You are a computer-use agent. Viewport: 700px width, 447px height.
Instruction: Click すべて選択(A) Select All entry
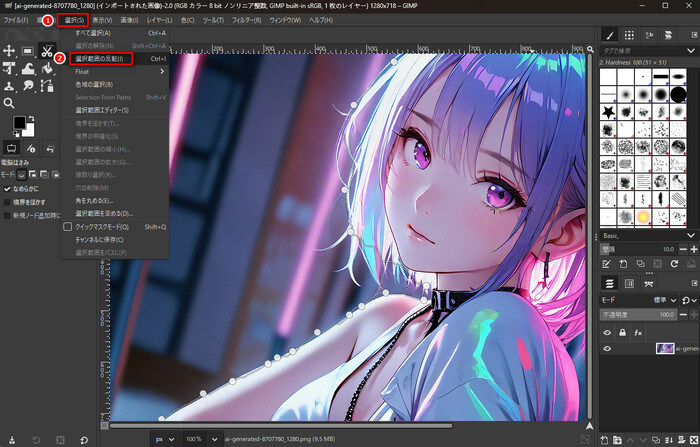[115, 33]
